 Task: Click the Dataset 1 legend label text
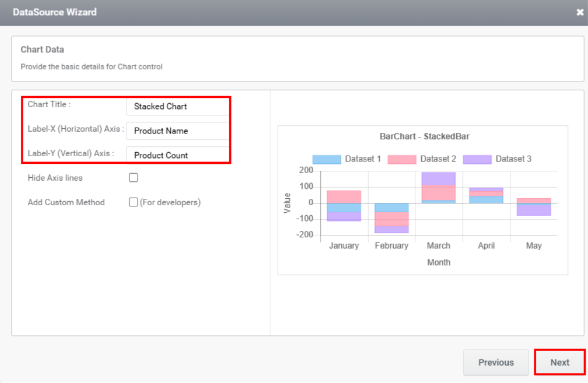click(x=363, y=159)
